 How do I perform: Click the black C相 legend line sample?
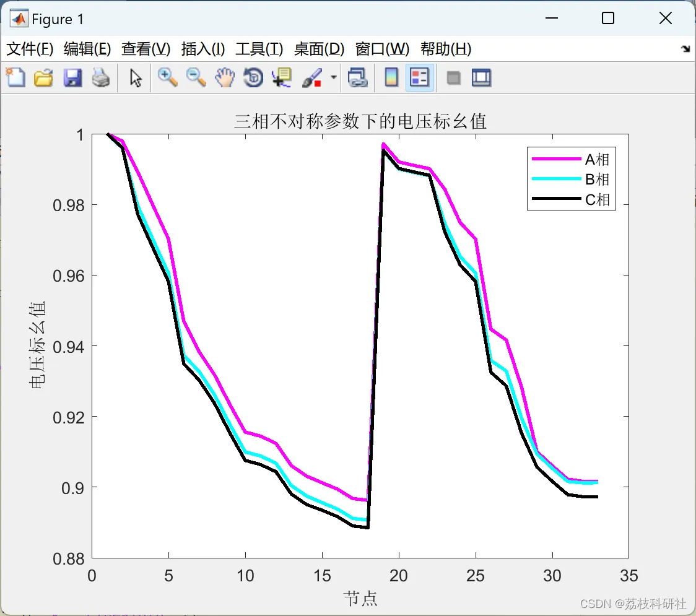pos(557,199)
